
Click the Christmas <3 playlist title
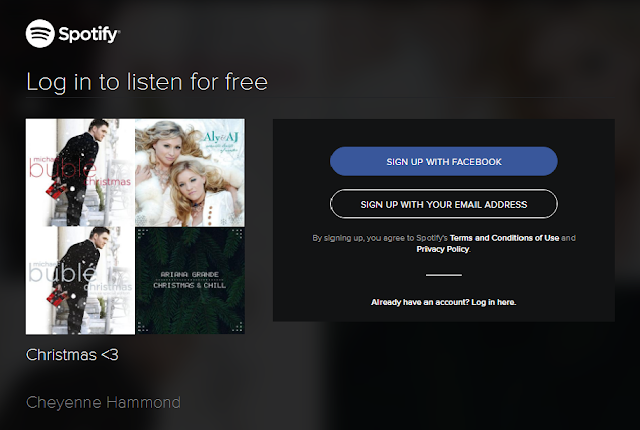pos(72,355)
